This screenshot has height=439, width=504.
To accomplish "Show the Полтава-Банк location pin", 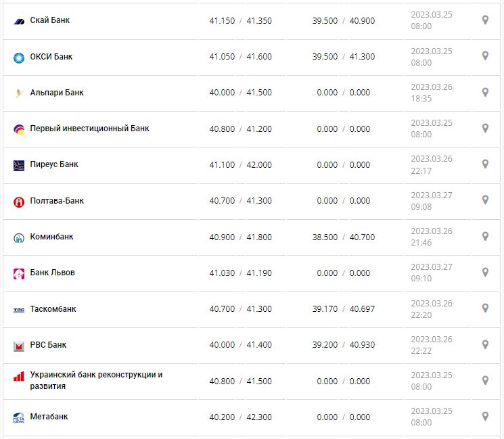I will [x=485, y=200].
